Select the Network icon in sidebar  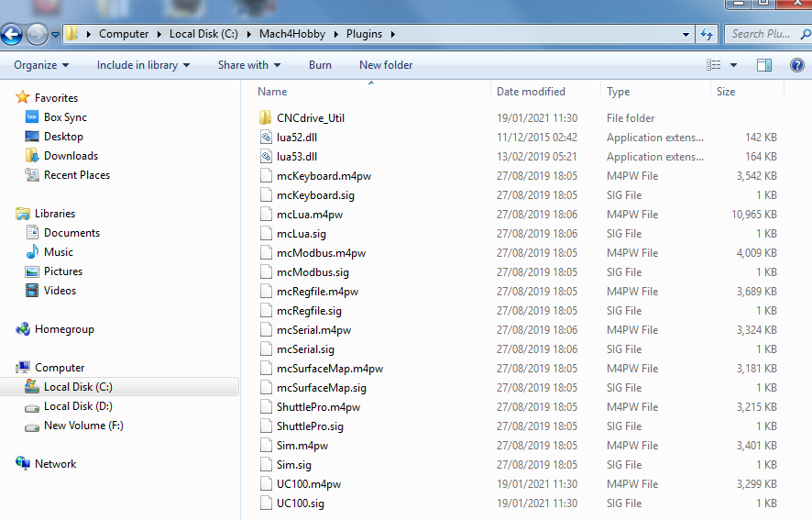(24, 464)
